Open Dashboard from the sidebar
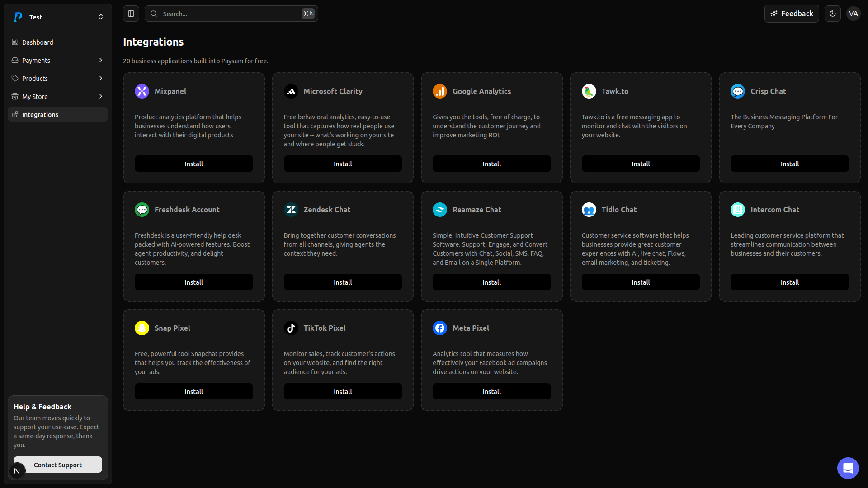The image size is (868, 488). click(x=58, y=42)
